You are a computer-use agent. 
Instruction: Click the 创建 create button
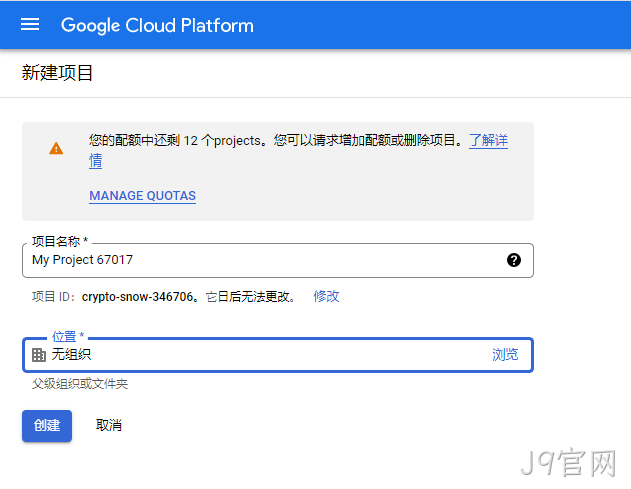47,425
